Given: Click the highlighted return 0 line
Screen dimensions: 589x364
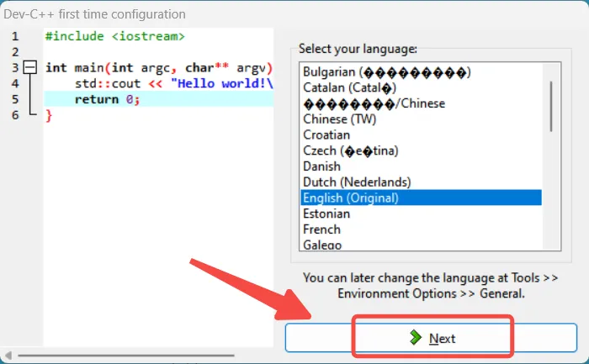Looking at the screenshot, I should tap(158, 99).
